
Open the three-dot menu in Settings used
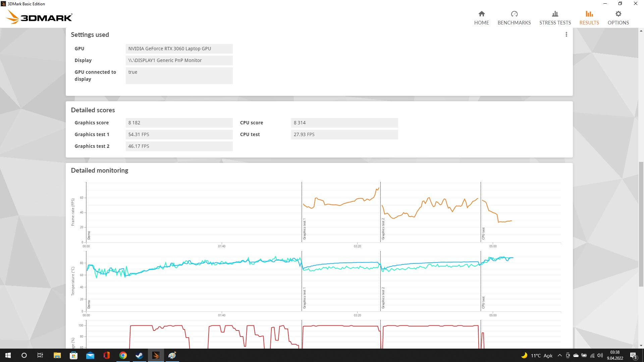(566, 35)
